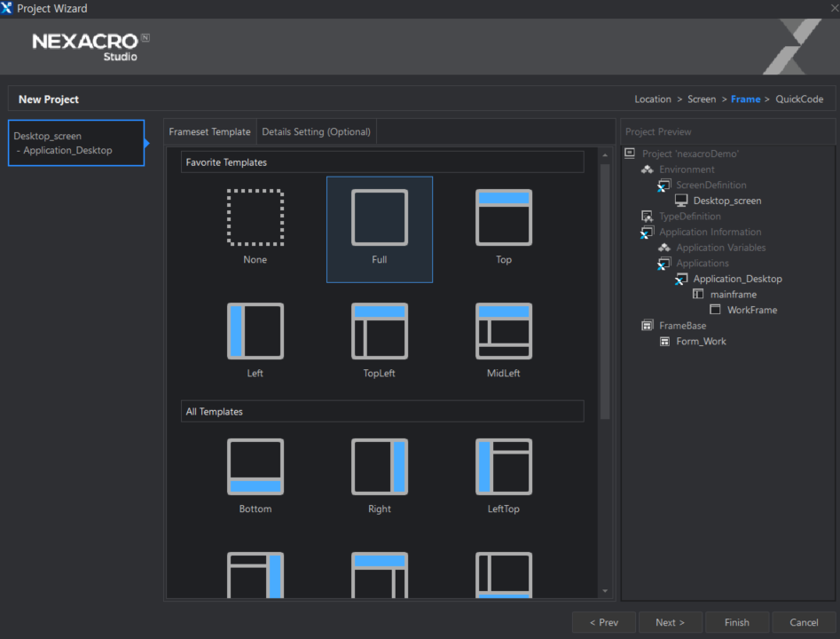The image size is (840, 639).
Task: Select the mainframe text in the tree
Action: pos(734,295)
